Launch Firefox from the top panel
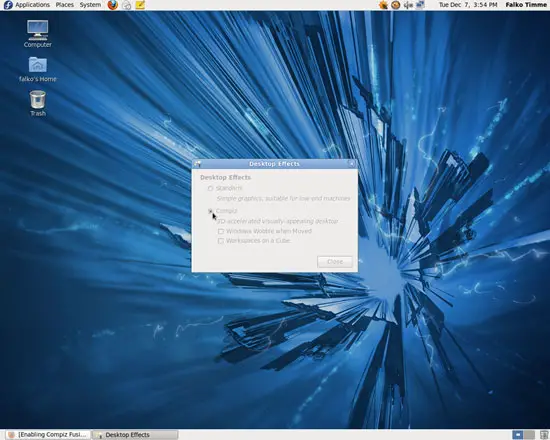This screenshot has width=550, height=440. pos(113,5)
